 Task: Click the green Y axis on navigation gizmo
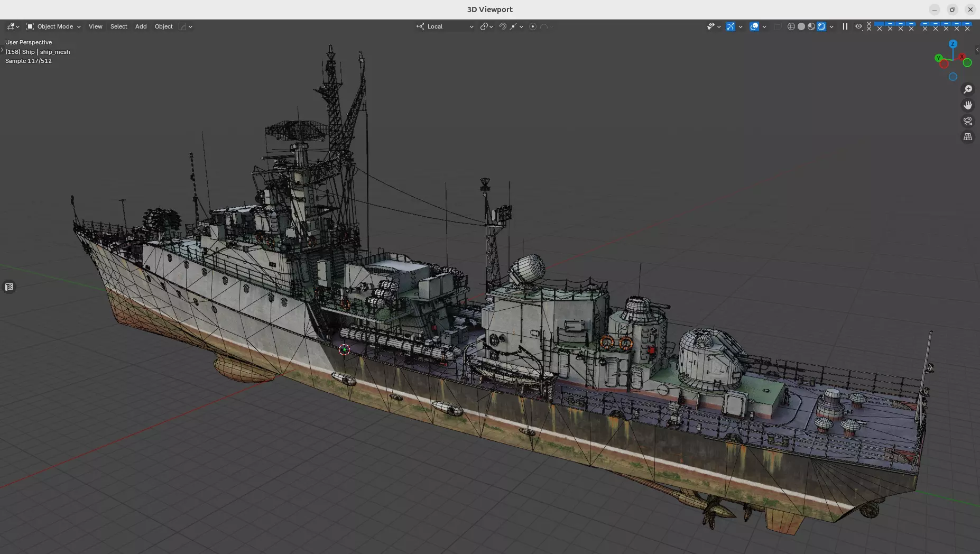(x=938, y=58)
